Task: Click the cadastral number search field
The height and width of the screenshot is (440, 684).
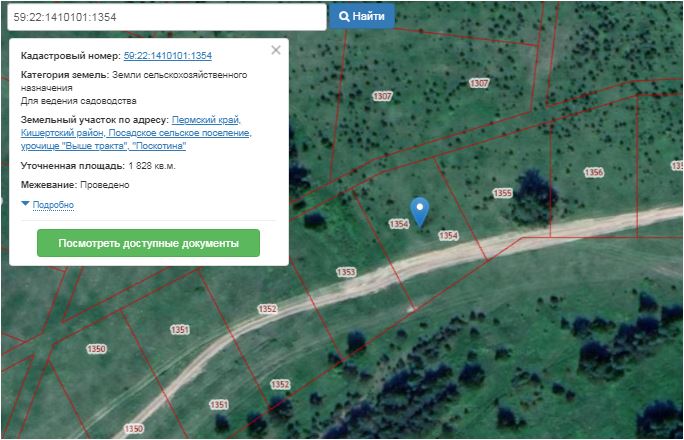Action: pos(167,17)
